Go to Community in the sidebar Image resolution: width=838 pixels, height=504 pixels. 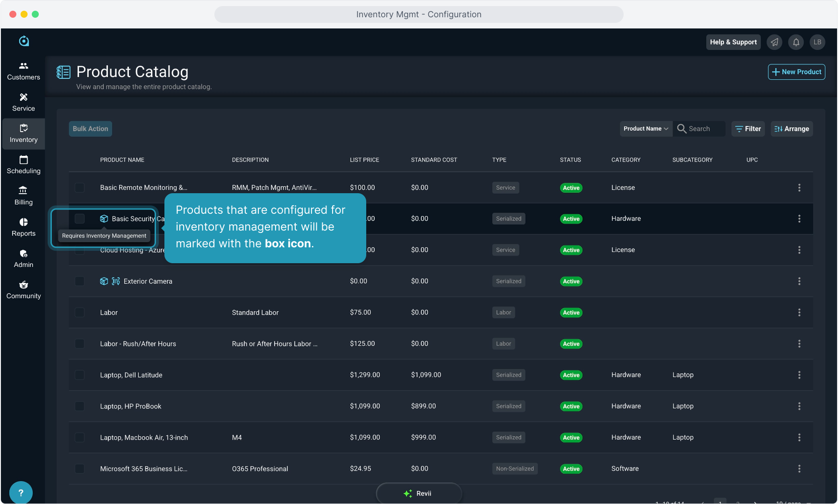pos(23,290)
